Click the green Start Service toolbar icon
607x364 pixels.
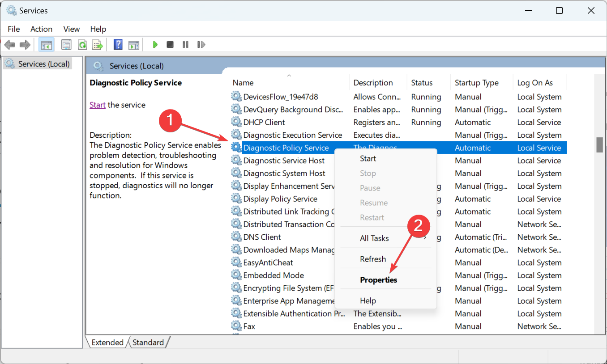[155, 45]
